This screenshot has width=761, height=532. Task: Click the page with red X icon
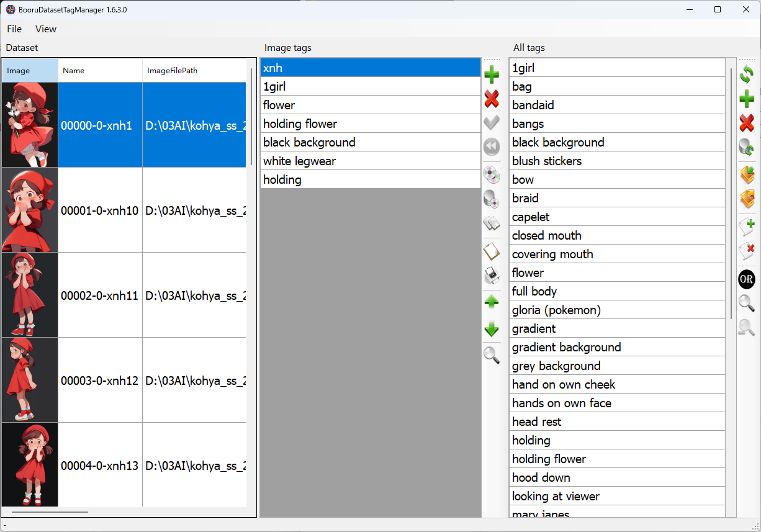point(747,251)
